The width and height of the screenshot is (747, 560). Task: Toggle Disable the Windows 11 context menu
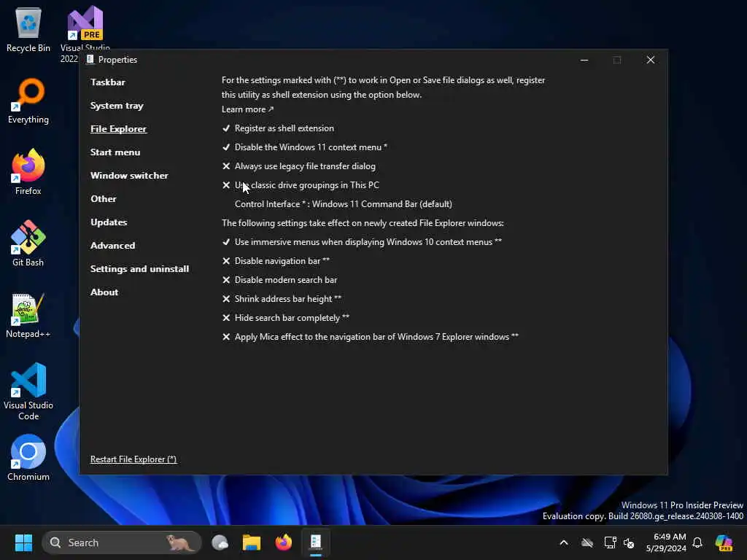click(304, 147)
